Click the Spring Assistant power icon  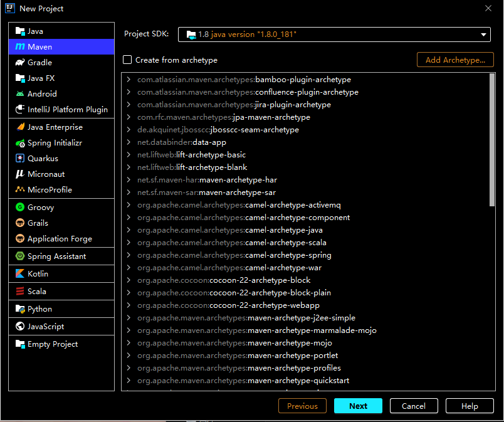coord(20,256)
